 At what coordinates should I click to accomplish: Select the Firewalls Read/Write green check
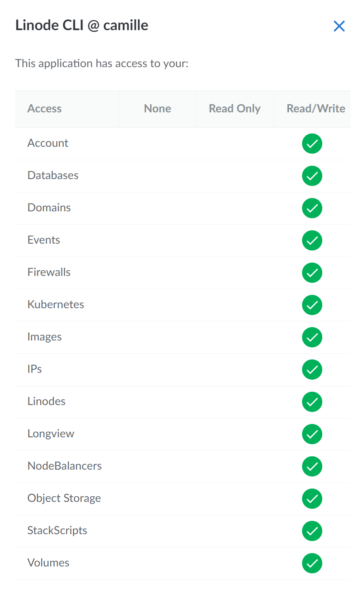[312, 273]
